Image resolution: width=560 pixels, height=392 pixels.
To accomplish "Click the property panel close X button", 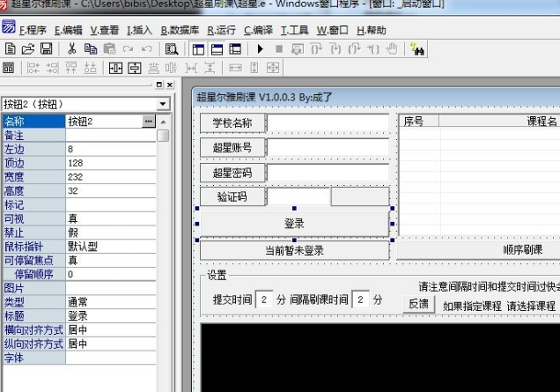I will point(170,85).
